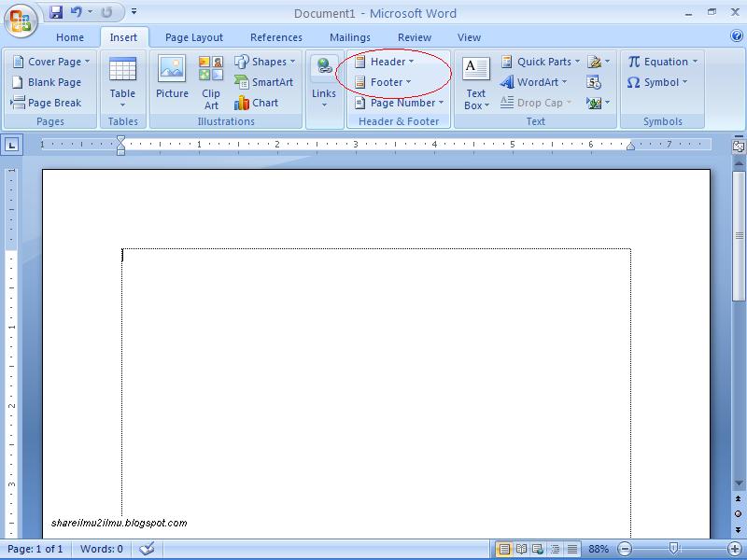Click the proofing check icon
747x560 pixels.
(x=148, y=549)
